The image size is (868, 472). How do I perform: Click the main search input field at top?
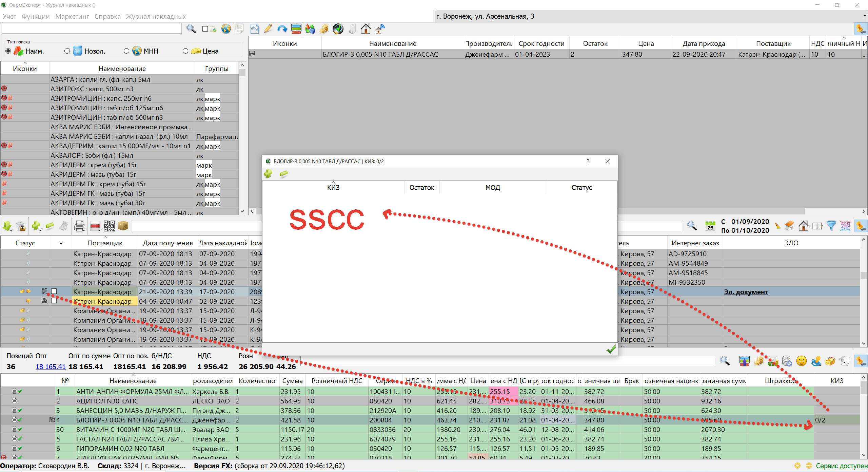(92, 29)
